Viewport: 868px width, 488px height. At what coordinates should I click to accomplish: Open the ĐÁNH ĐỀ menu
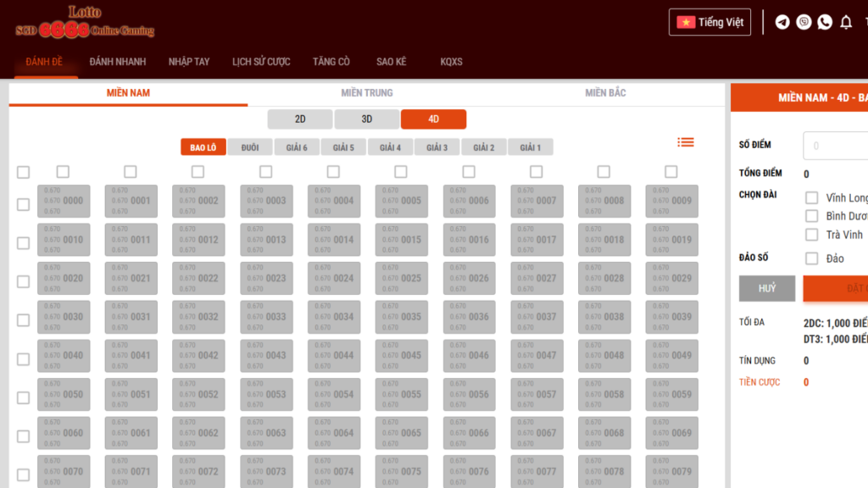[x=44, y=61]
